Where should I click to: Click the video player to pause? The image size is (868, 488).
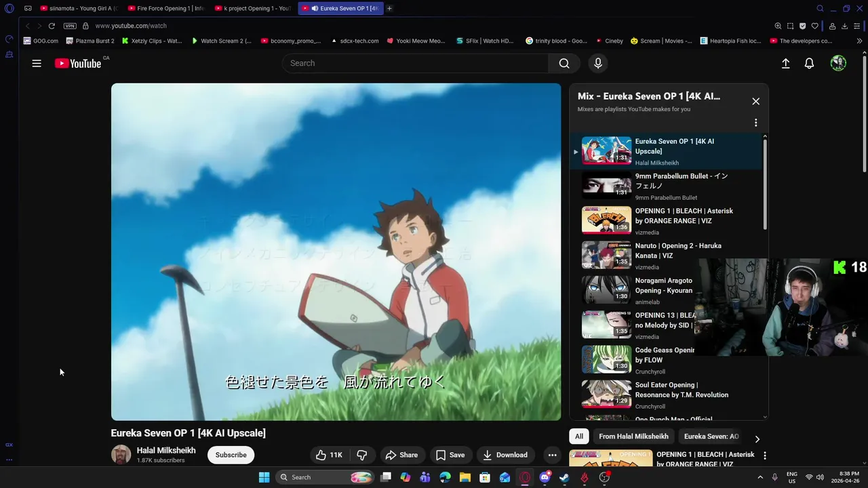pos(336,251)
